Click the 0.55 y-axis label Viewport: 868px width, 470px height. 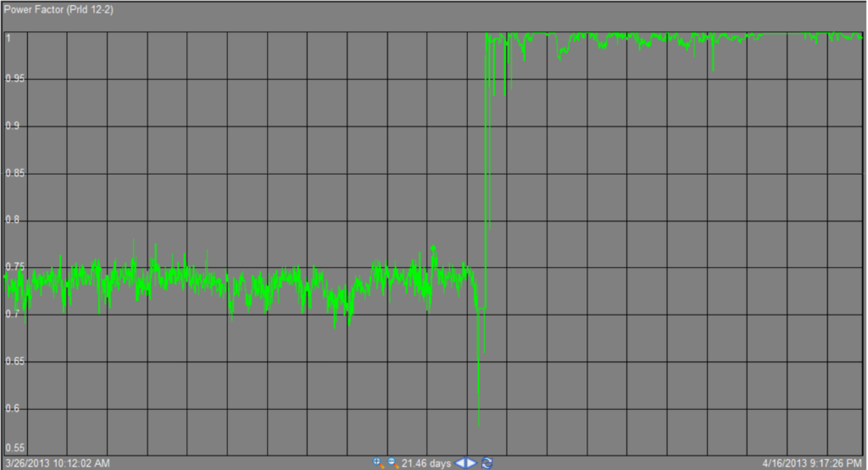point(14,447)
